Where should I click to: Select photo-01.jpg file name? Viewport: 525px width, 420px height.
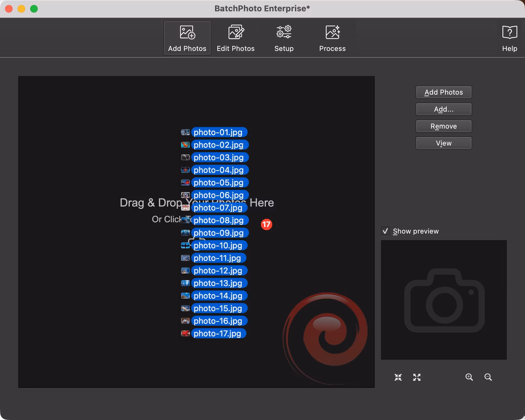click(219, 132)
